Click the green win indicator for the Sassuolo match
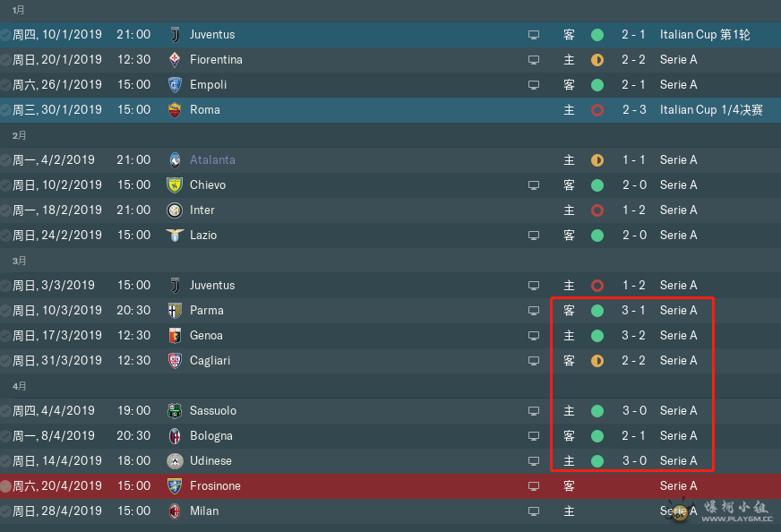The height and width of the screenshot is (532, 781). pyautogui.click(x=597, y=411)
